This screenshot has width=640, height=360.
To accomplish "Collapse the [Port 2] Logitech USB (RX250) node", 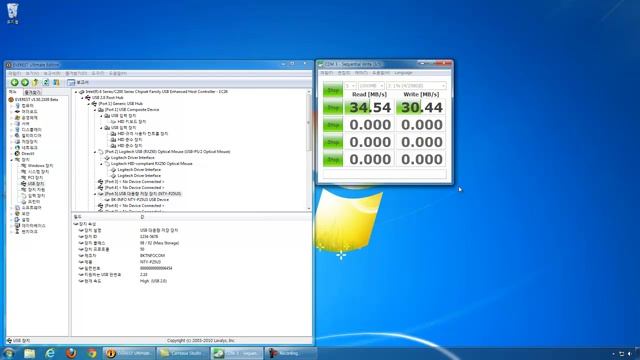I will coord(95,152).
